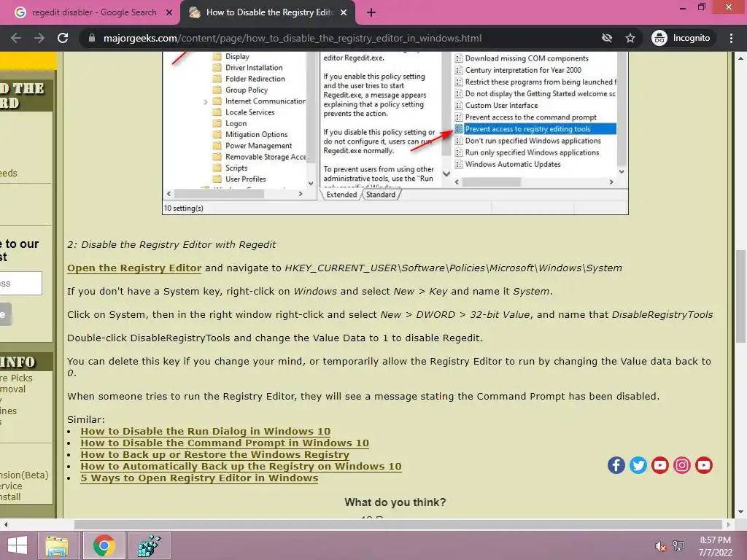
Task: Open the Instagram social icon
Action: (682, 465)
